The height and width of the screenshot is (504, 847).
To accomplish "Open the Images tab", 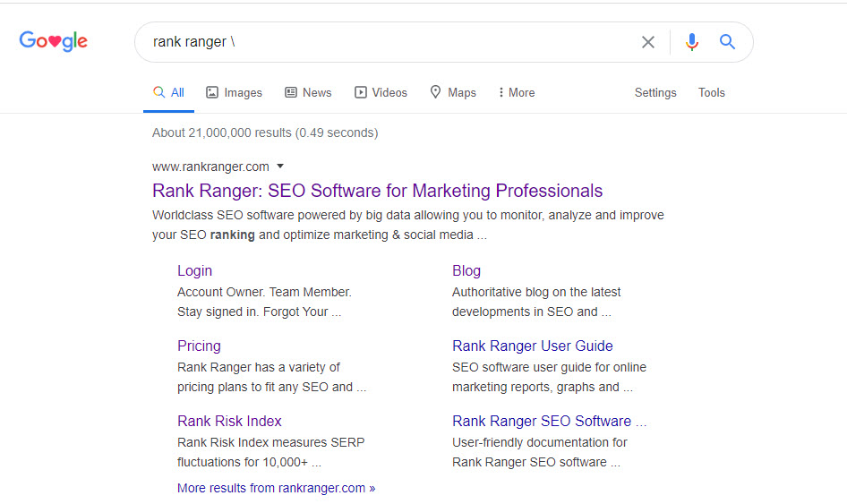I will click(234, 92).
